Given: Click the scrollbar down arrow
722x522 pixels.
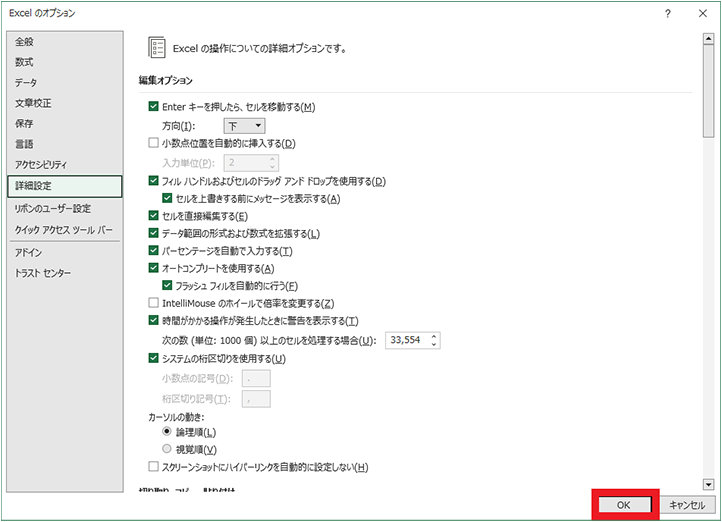Looking at the screenshot, I should pos(708,484).
